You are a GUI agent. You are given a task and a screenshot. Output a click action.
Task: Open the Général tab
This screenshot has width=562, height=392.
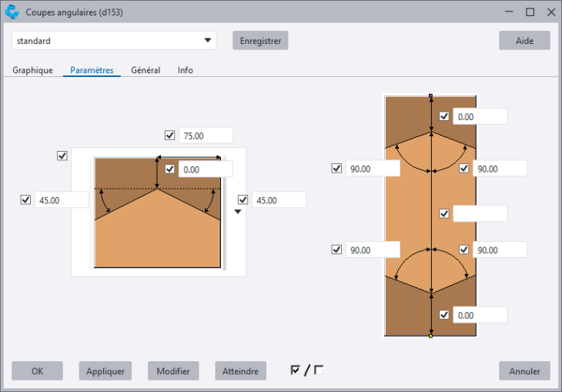coord(146,70)
